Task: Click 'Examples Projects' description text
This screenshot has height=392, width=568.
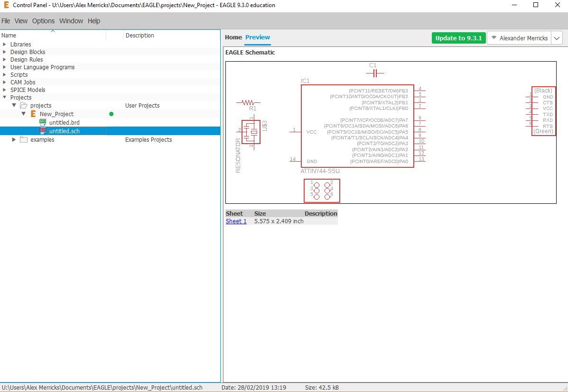Action: 149,140
